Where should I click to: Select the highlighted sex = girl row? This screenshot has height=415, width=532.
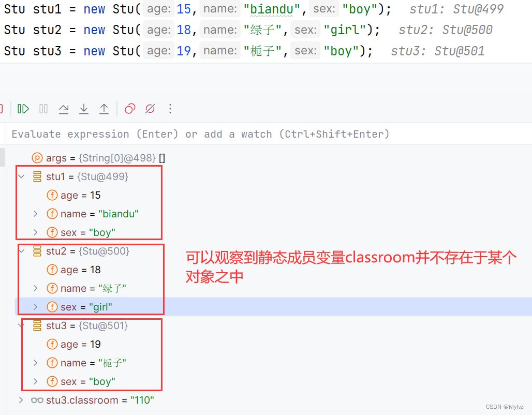tap(83, 307)
